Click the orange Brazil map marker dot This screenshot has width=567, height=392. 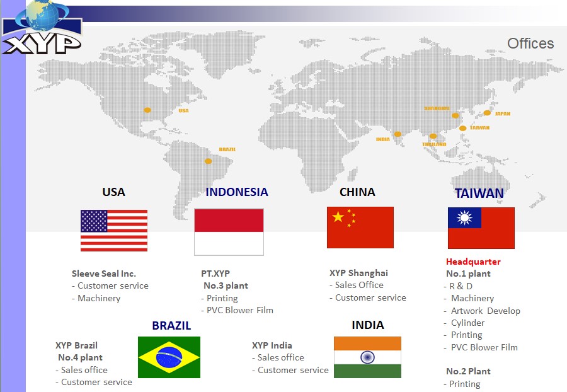[x=209, y=161]
